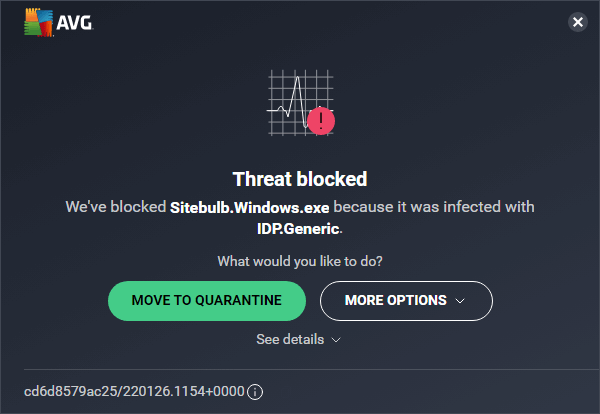Expand the MORE OPTIONS chevron arrow
This screenshot has height=414, width=600.
(x=460, y=301)
